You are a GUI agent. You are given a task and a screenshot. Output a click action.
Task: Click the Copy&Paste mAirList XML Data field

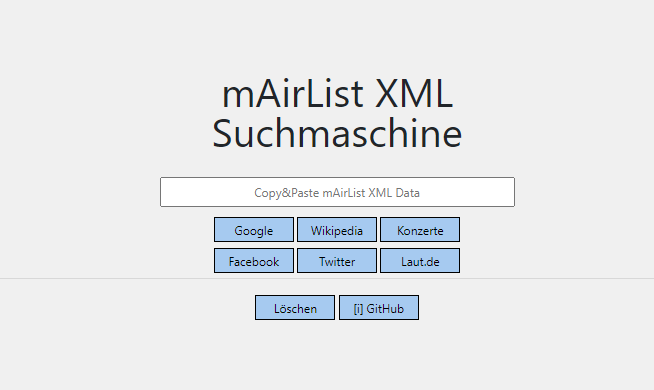coord(337,192)
